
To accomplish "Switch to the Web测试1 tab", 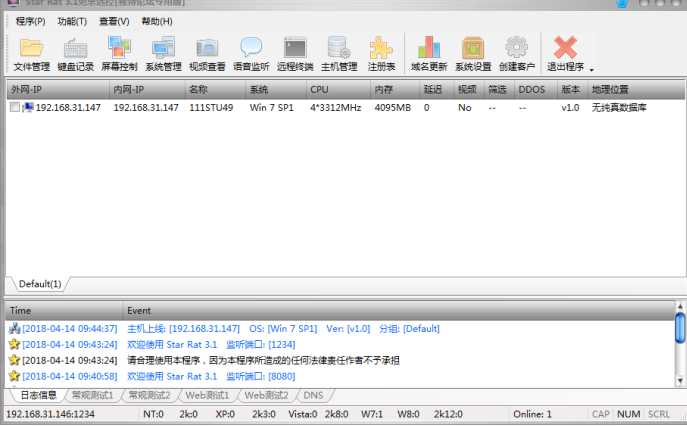I will point(207,395).
